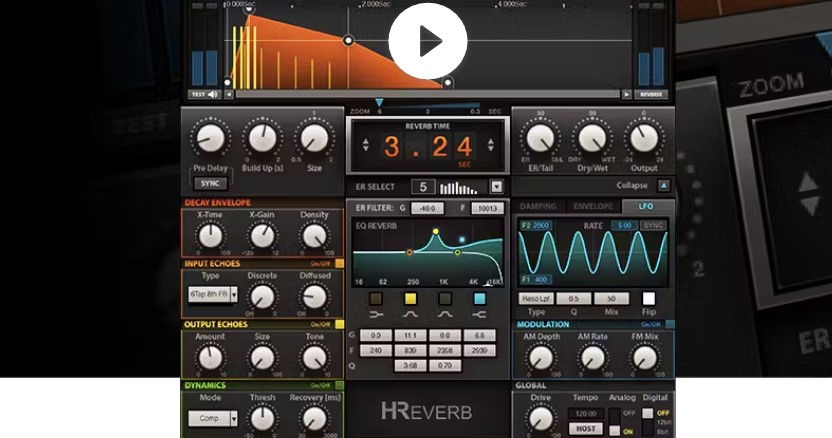
Task: Click the ER SELECT value 5
Action: (x=423, y=187)
